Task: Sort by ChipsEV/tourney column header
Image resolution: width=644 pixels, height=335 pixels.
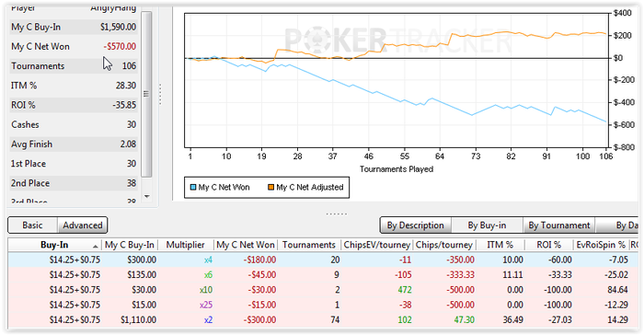Action: (x=377, y=245)
